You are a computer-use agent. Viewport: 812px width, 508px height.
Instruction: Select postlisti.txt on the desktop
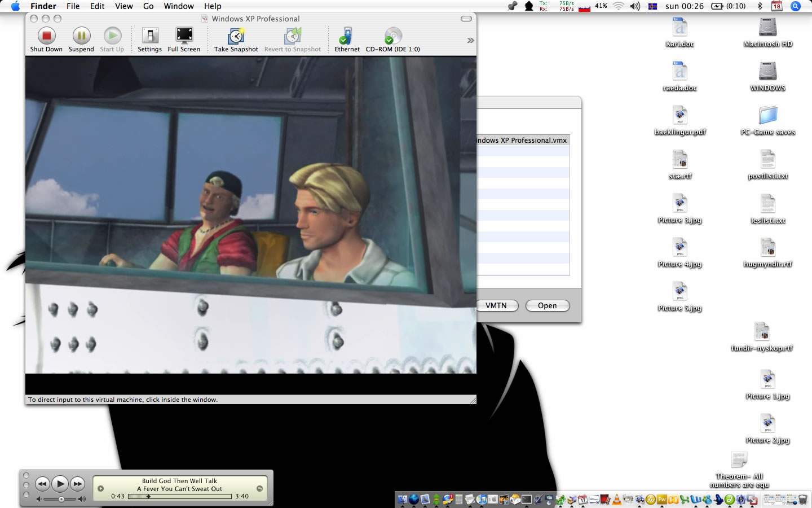tap(768, 165)
